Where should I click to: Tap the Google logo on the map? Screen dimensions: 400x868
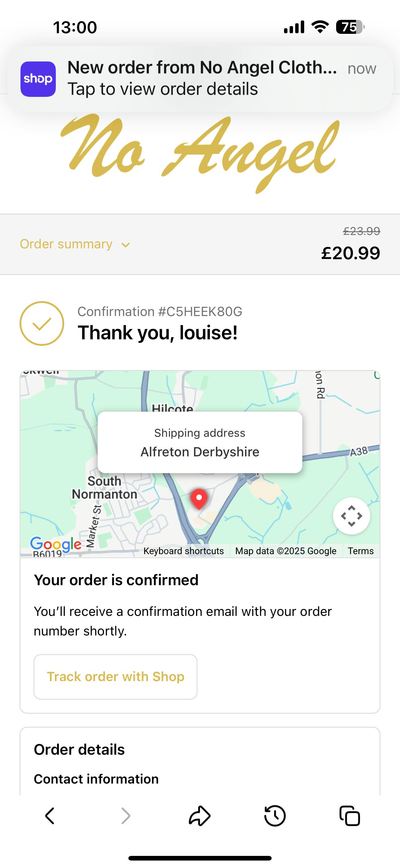tap(56, 544)
